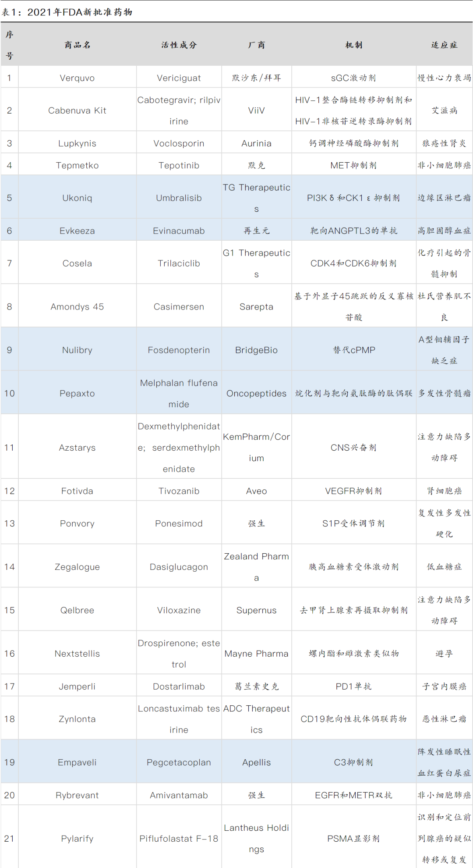Select the 'Pylarify' product name
Image resolution: width=473 pixels, height=868 pixels.
pyautogui.click(x=77, y=839)
